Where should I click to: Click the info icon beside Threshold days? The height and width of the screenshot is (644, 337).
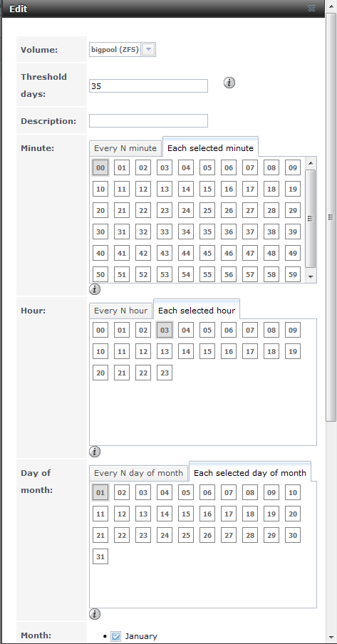[229, 83]
